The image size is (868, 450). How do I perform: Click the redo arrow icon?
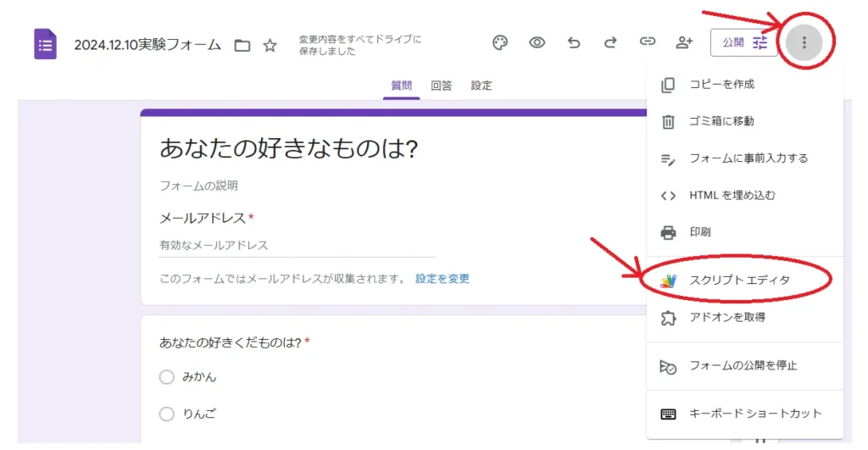pyautogui.click(x=610, y=42)
